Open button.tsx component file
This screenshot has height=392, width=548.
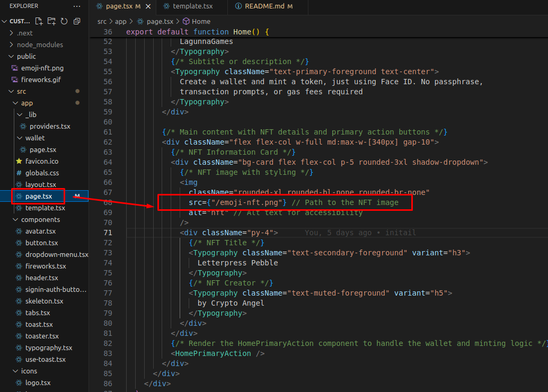pyautogui.click(x=44, y=243)
